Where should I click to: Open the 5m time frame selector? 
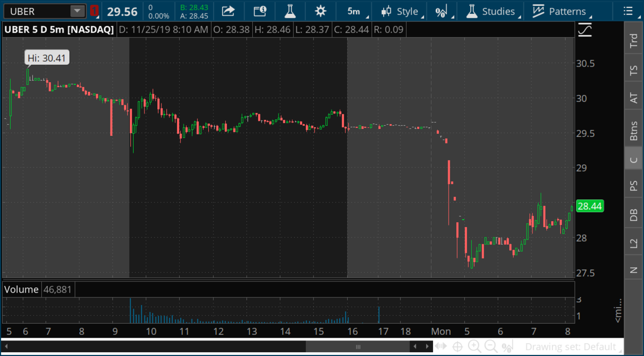(354, 11)
